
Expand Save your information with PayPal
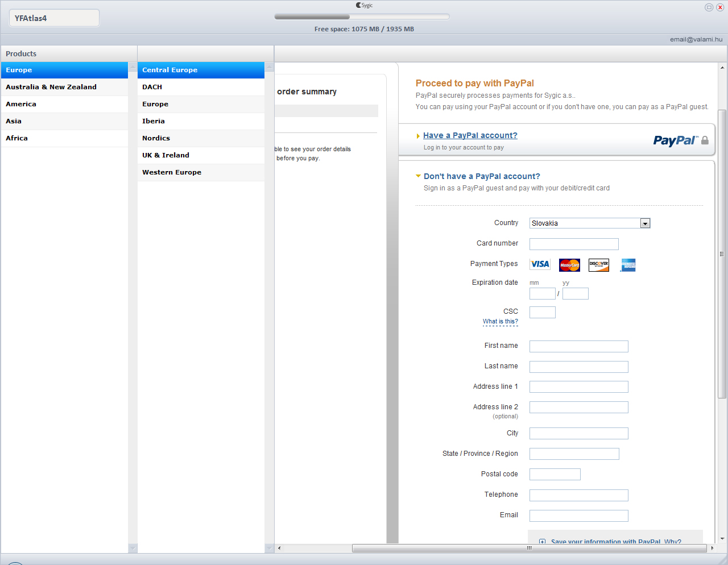(543, 542)
